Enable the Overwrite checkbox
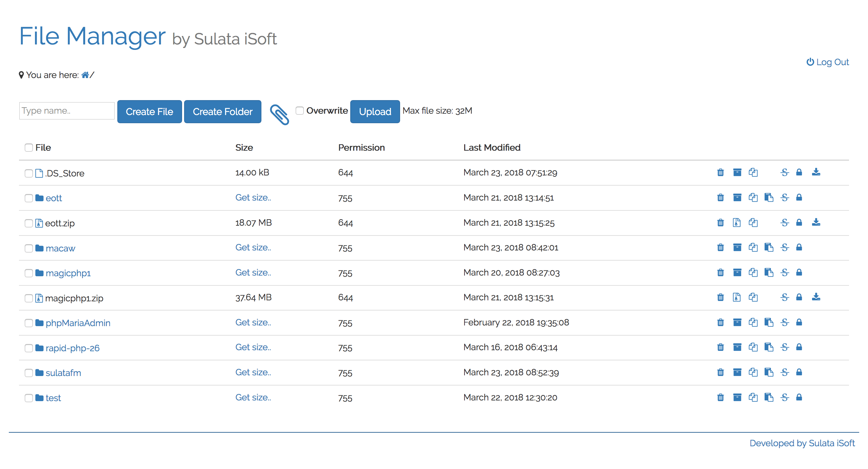868x469 pixels. coord(299,111)
